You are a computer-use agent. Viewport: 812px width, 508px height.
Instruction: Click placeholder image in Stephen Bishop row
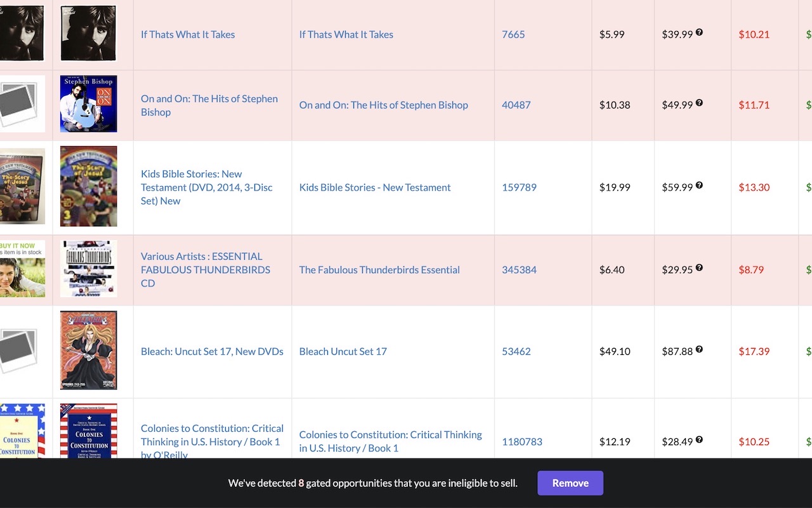pyautogui.click(x=19, y=104)
